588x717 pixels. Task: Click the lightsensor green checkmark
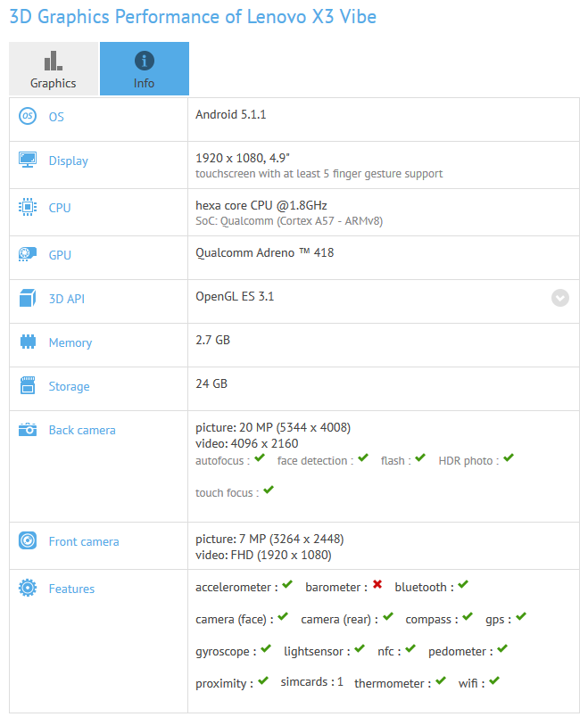[360, 648]
